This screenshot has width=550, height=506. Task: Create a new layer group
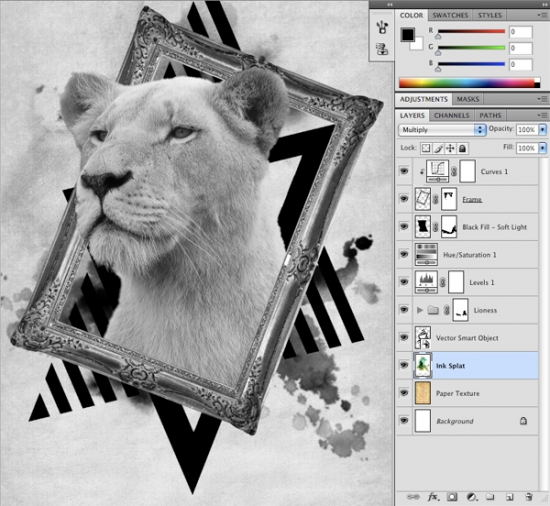point(490,497)
